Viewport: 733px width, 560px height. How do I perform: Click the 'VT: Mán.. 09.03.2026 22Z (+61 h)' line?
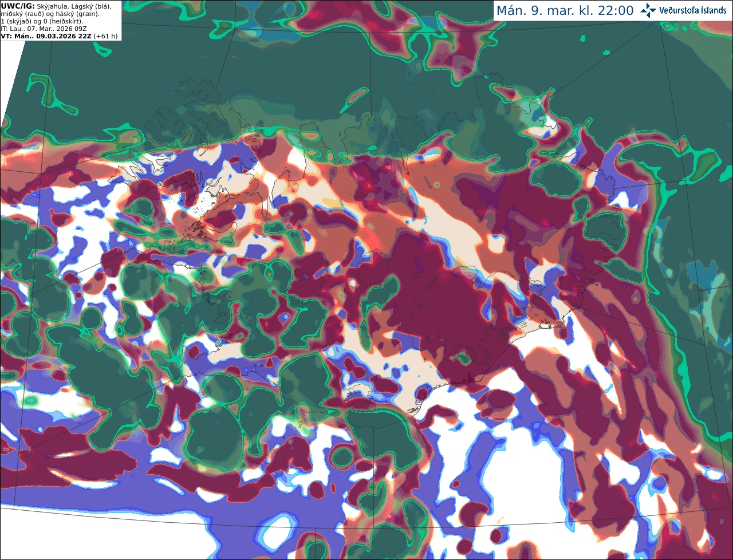tap(60, 36)
